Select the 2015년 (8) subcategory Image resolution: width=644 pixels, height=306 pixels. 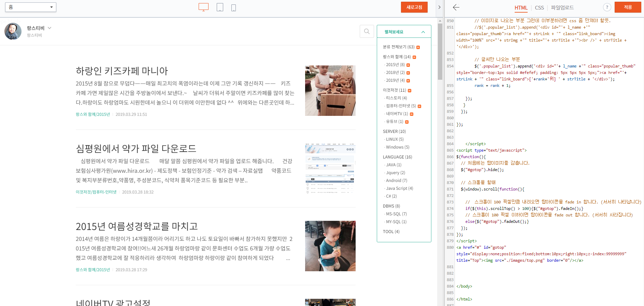(x=395, y=65)
